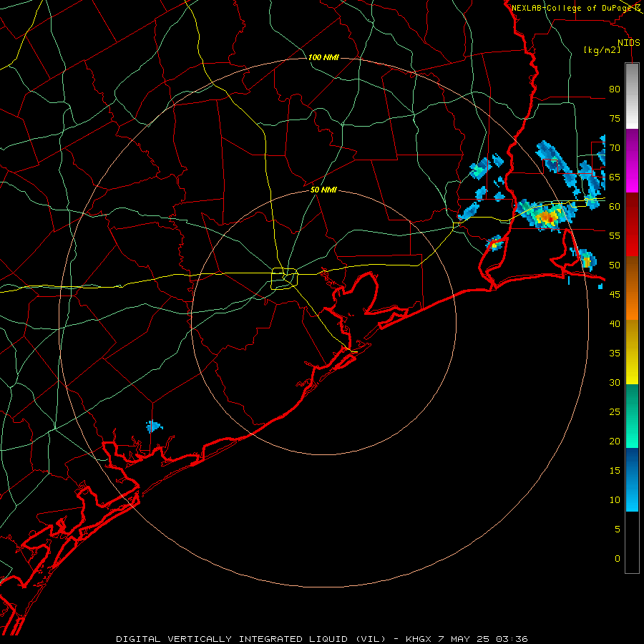The height and width of the screenshot is (644, 644).
Task: Click the 65 value on the color scale
Action: (x=615, y=177)
